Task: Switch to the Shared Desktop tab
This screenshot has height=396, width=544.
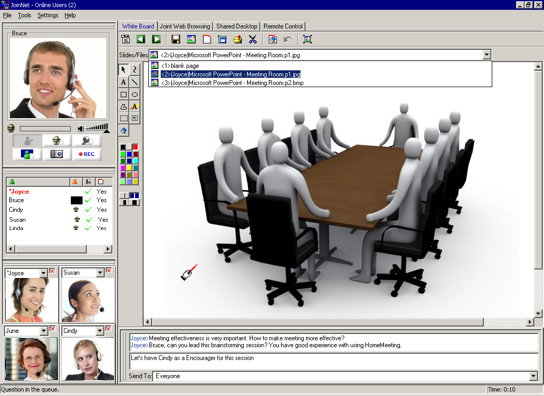Action: tap(237, 26)
